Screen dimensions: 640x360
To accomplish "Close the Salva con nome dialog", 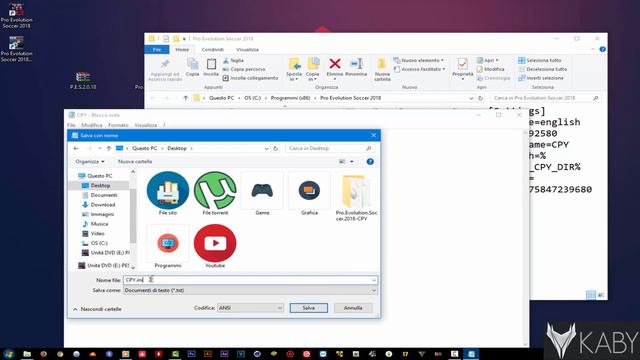I will coord(373,135).
